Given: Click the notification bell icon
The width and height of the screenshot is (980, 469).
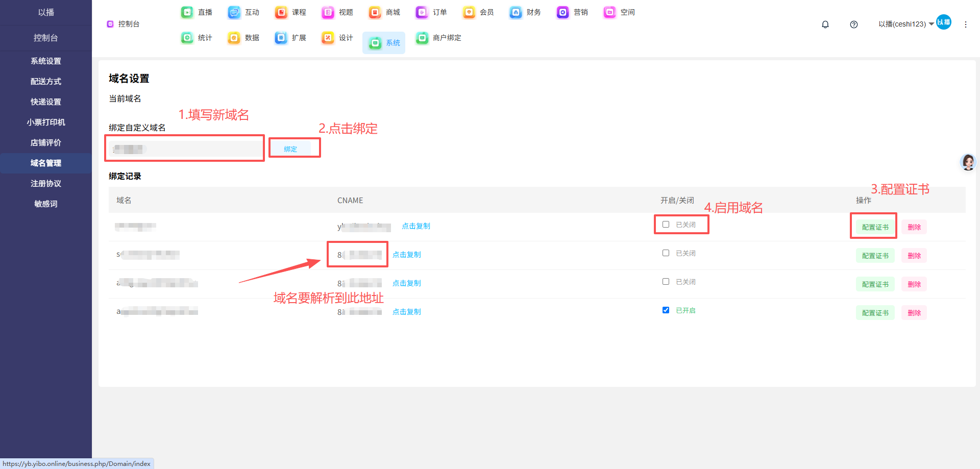Looking at the screenshot, I should click(825, 24).
